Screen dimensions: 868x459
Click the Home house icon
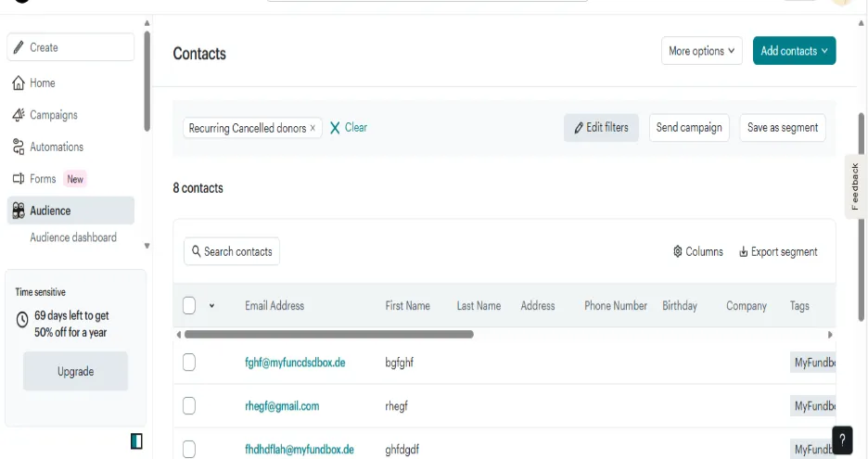[19, 83]
